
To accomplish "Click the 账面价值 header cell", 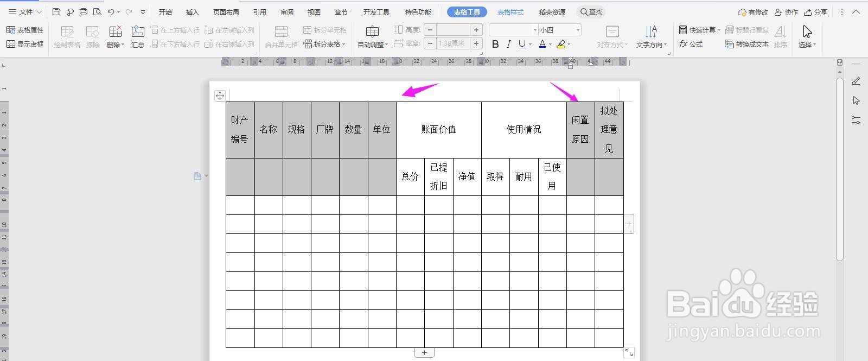I will click(x=438, y=130).
